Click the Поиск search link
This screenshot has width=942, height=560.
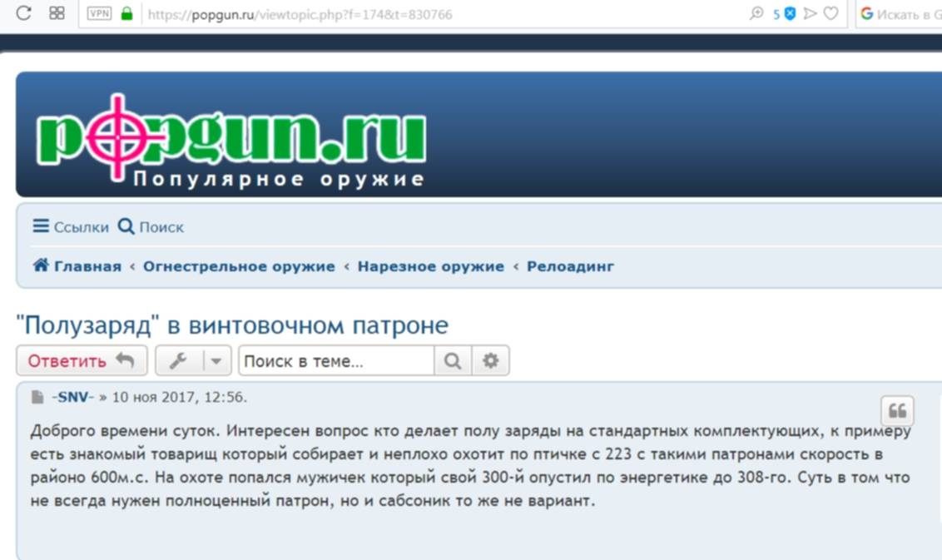tap(151, 226)
